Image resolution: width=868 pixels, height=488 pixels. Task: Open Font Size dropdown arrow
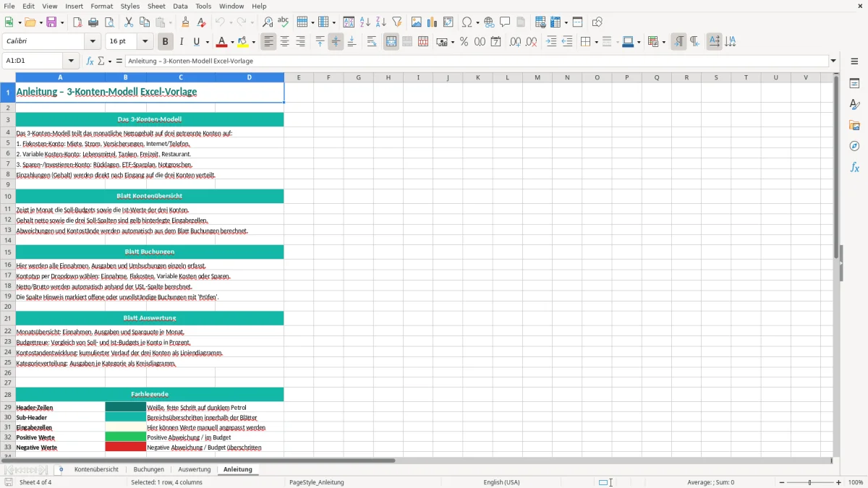pyautogui.click(x=145, y=42)
